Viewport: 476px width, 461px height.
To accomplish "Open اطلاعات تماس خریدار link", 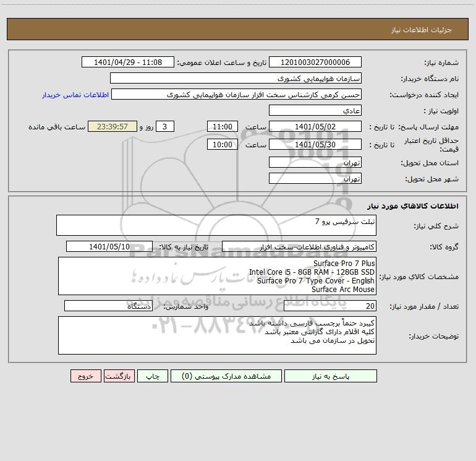I will (75, 95).
